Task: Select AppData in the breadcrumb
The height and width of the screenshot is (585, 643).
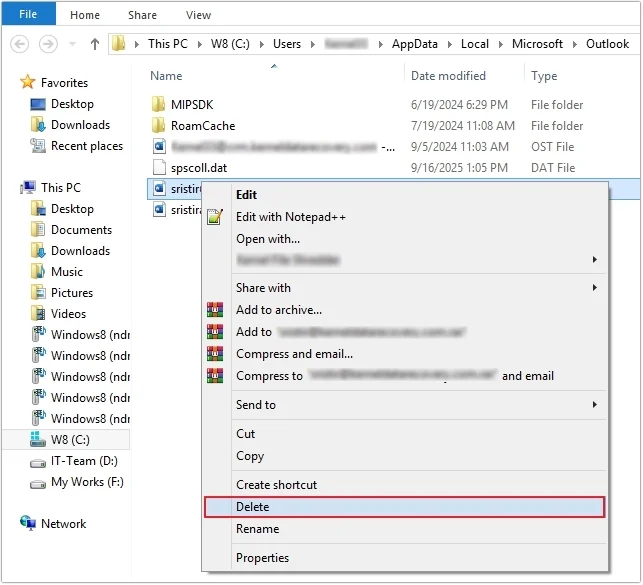Action: 415,44
